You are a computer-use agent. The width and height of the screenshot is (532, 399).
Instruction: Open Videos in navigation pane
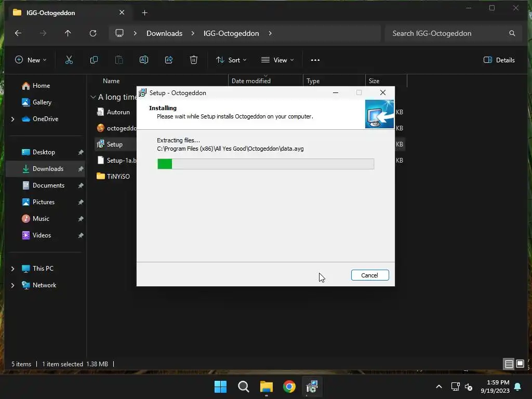[42, 235]
